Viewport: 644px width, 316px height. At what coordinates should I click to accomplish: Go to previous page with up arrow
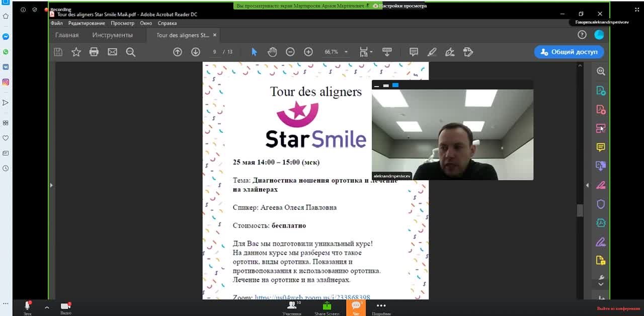pos(178,52)
